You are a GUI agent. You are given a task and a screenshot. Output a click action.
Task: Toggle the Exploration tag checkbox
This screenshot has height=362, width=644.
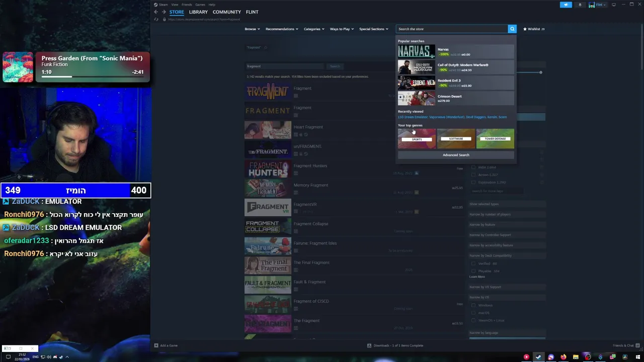(473, 182)
